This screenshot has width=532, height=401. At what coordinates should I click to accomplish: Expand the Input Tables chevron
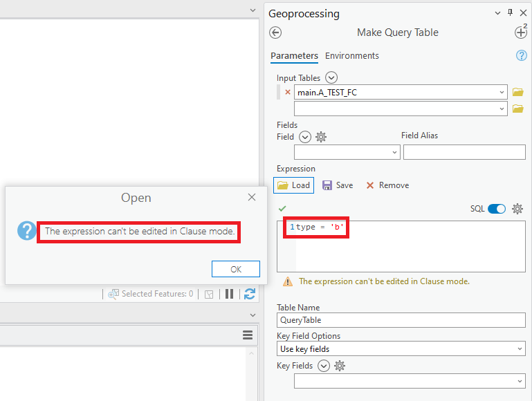[x=331, y=78]
